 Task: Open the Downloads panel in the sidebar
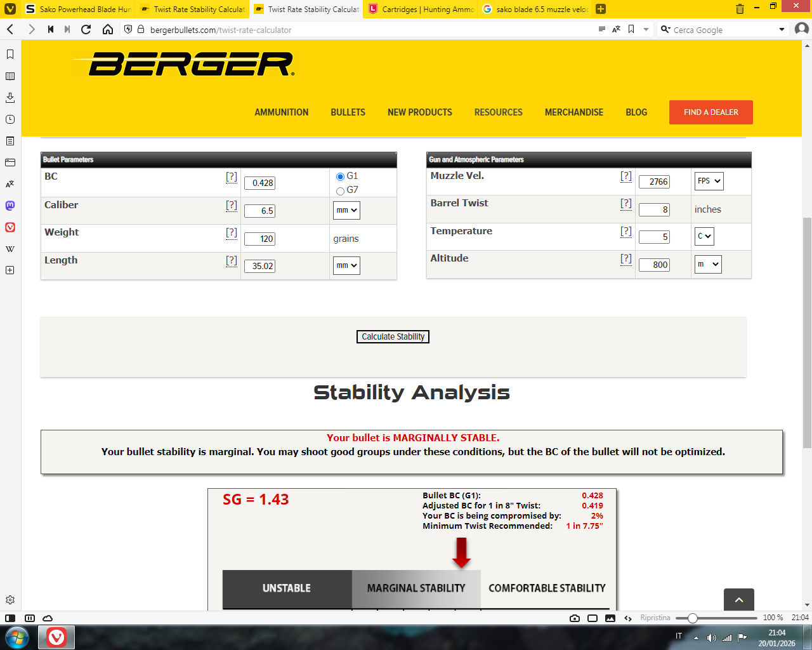10,98
